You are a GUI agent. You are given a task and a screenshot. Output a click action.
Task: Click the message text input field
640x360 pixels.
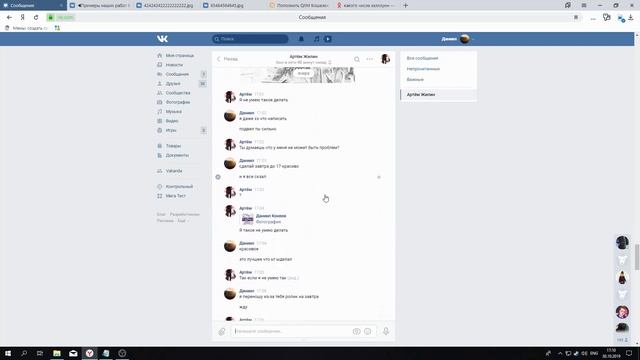(291, 331)
